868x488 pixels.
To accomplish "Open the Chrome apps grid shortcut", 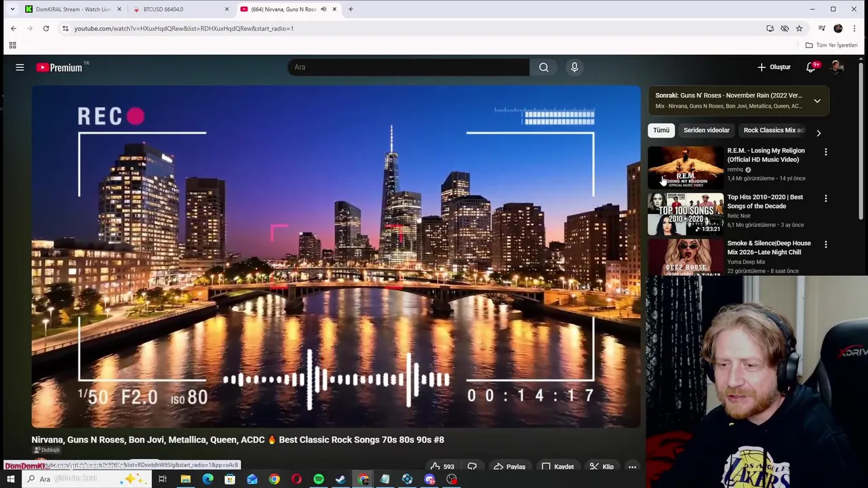I will coord(12,45).
